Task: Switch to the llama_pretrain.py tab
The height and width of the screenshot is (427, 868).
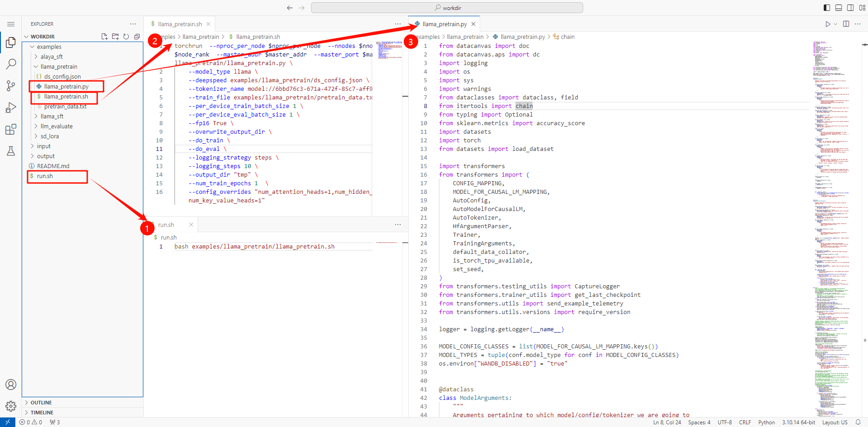Action: [x=444, y=24]
